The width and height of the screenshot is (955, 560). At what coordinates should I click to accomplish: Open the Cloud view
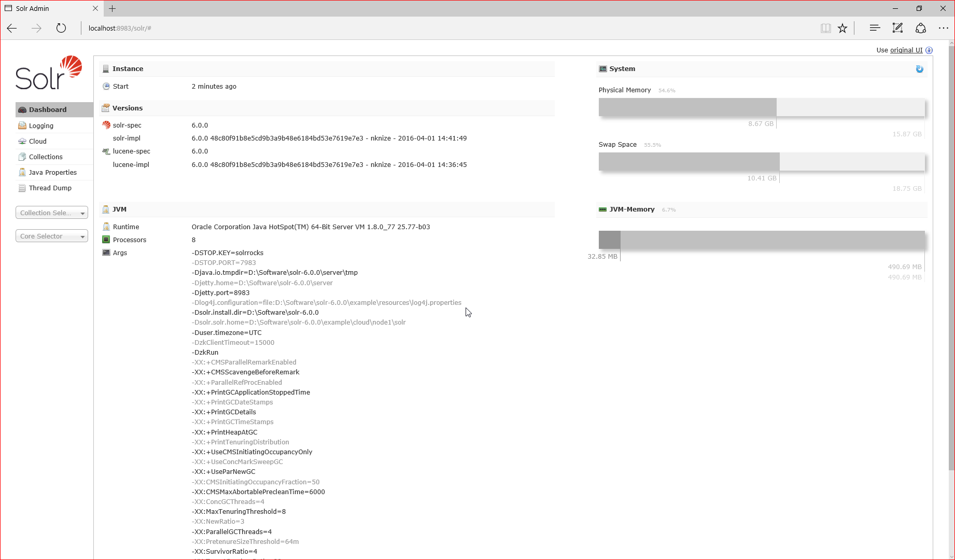[37, 141]
